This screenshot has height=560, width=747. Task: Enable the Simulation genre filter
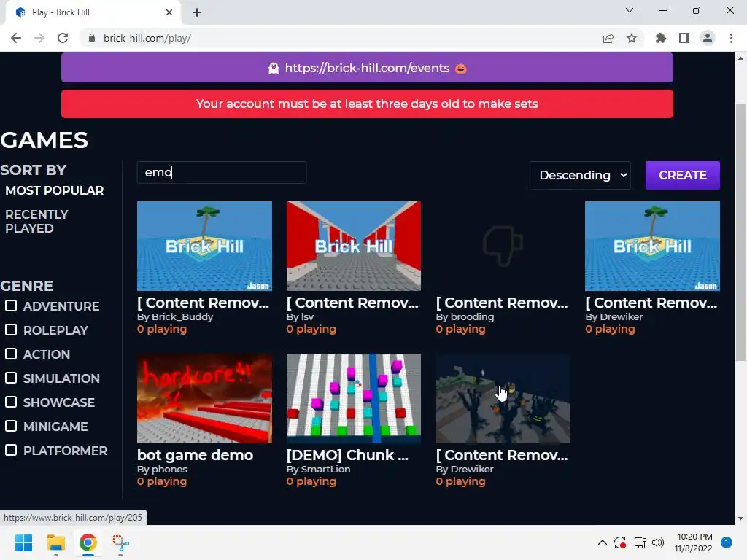(x=11, y=378)
